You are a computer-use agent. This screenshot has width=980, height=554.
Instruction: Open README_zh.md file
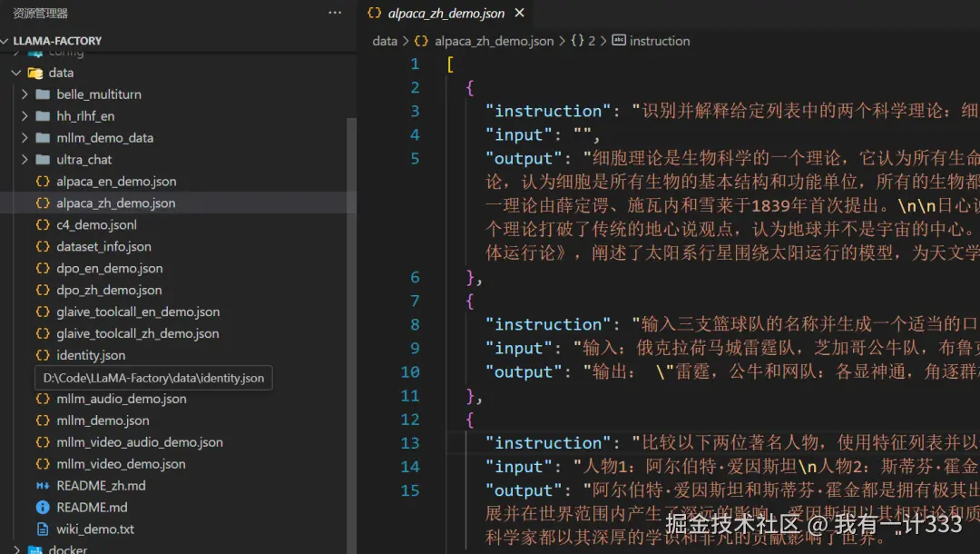click(x=101, y=486)
